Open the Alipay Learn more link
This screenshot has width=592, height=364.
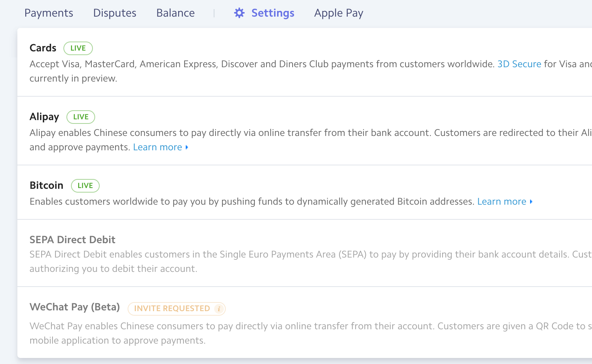click(157, 147)
